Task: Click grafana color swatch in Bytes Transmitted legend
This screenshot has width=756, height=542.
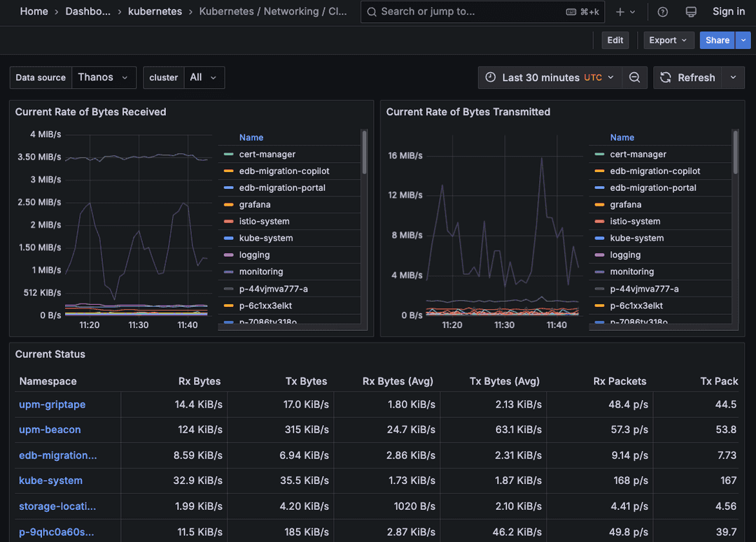Action: (599, 205)
